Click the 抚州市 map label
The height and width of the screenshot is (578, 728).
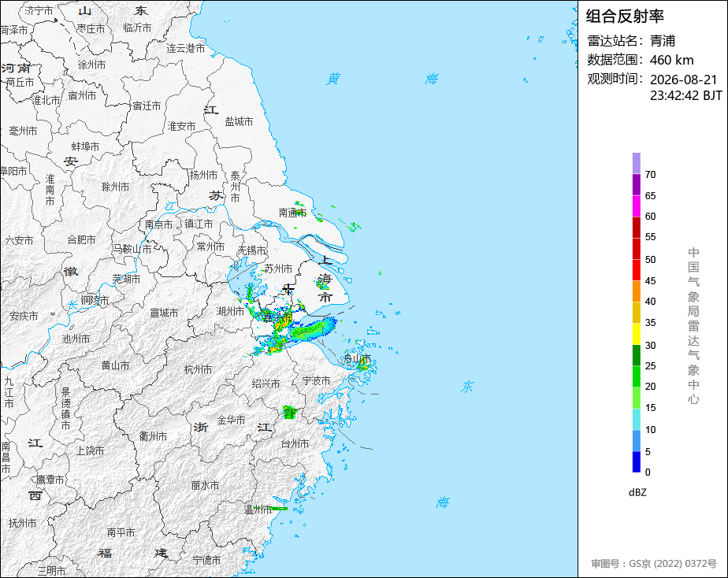click(22, 523)
